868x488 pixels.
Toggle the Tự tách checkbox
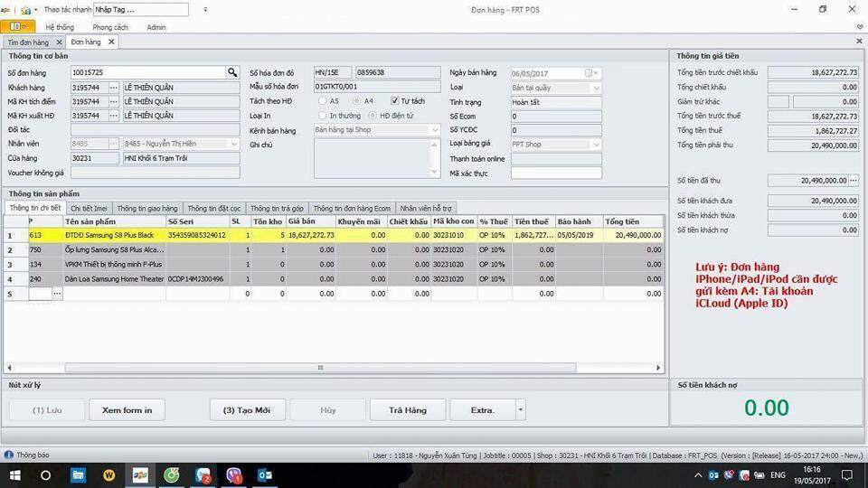pyautogui.click(x=394, y=101)
